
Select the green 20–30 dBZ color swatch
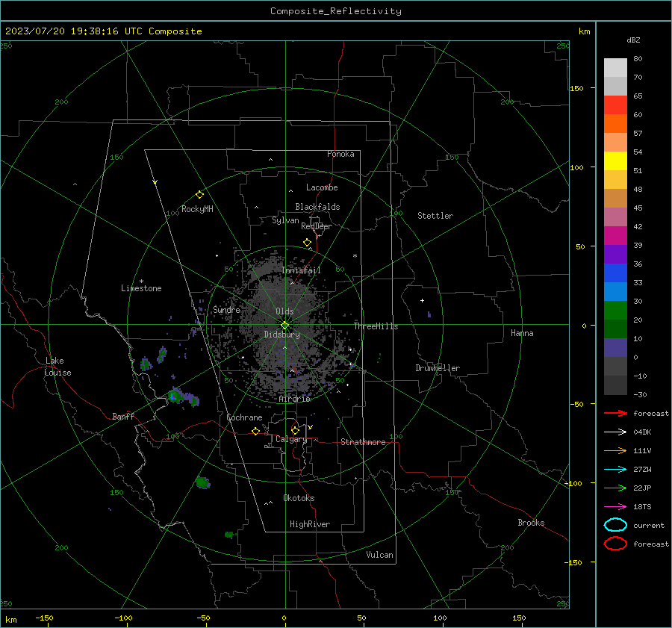pyautogui.click(x=615, y=310)
